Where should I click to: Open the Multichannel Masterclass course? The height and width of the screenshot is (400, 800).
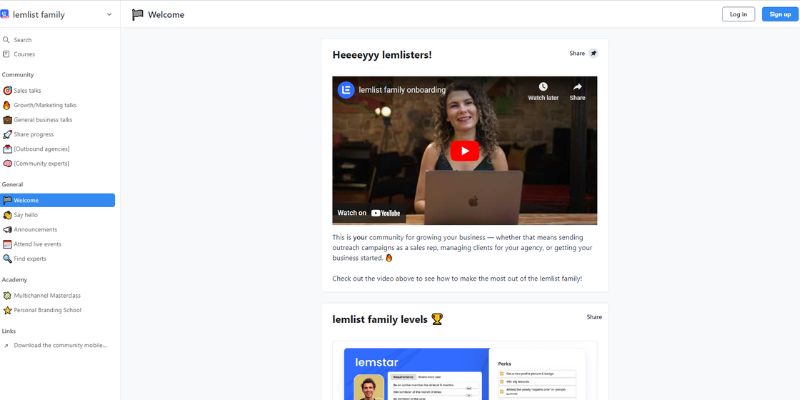point(47,295)
